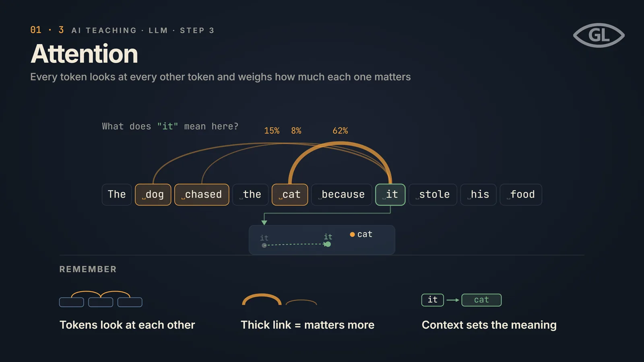The image size is (644, 362).
Task: Click the highlighted "cat" token
Action: click(x=290, y=195)
